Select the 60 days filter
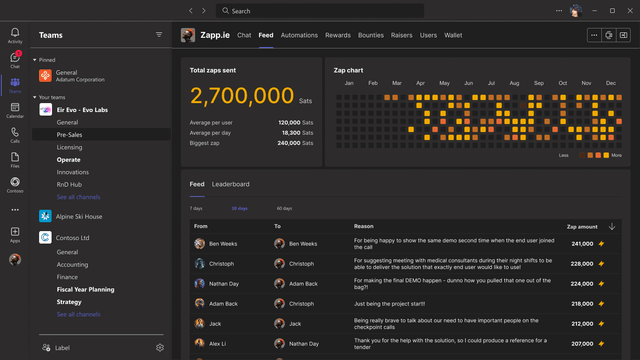Image resolution: width=640 pixels, height=360 pixels. point(284,209)
